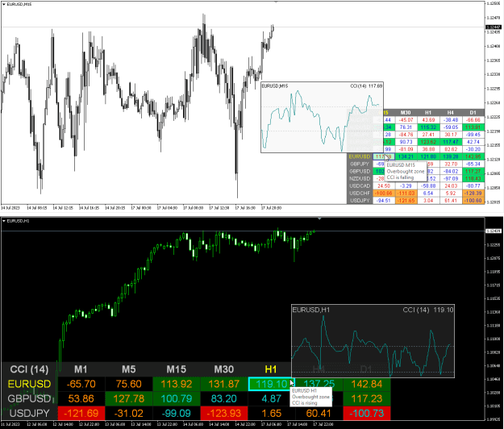Select yellow EURUSD symbol in light dashboard
504x429 pixels.
tap(360, 156)
